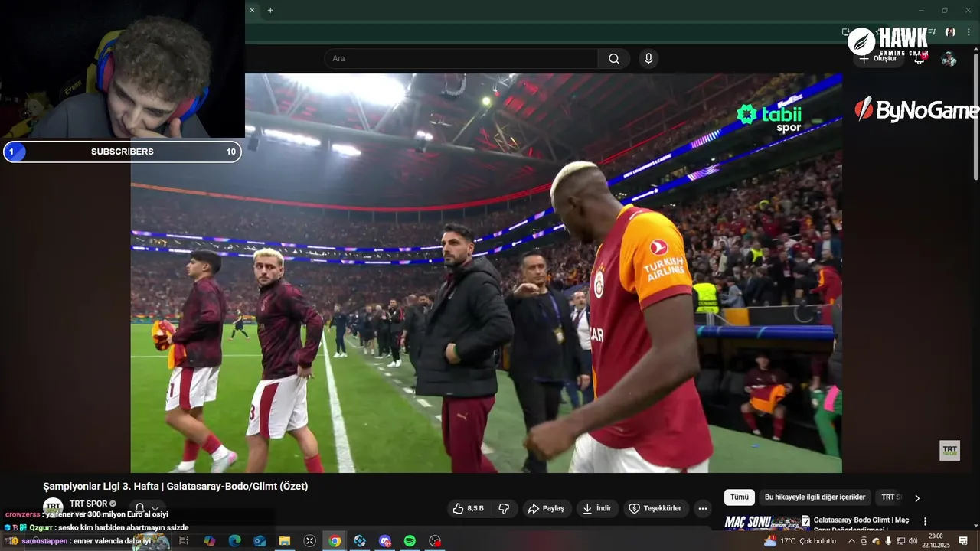Image resolution: width=980 pixels, height=551 pixels.
Task: Focus the YouTube 'Ara' search field
Action: point(462,59)
